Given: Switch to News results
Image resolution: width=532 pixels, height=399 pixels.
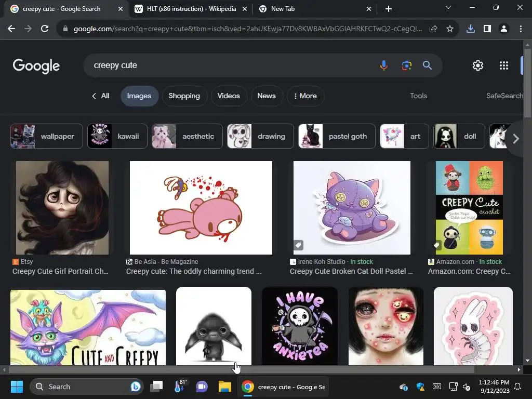Looking at the screenshot, I should click(267, 96).
